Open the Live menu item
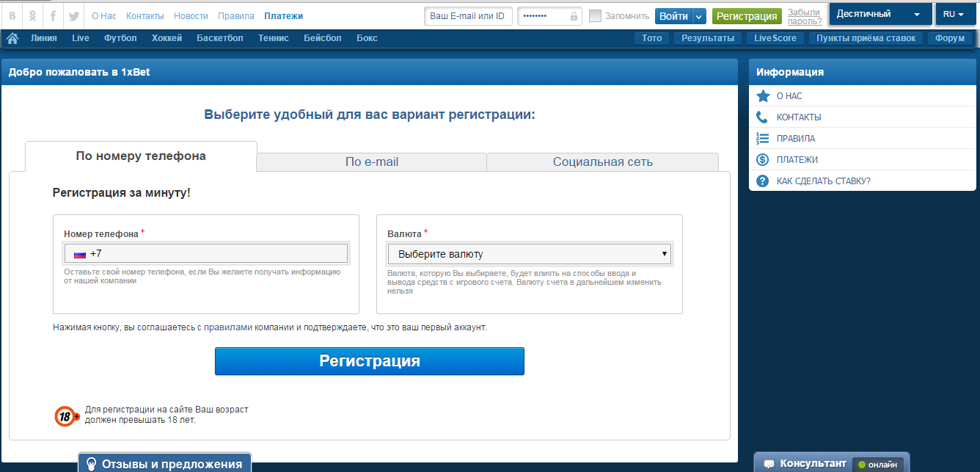 (x=81, y=38)
